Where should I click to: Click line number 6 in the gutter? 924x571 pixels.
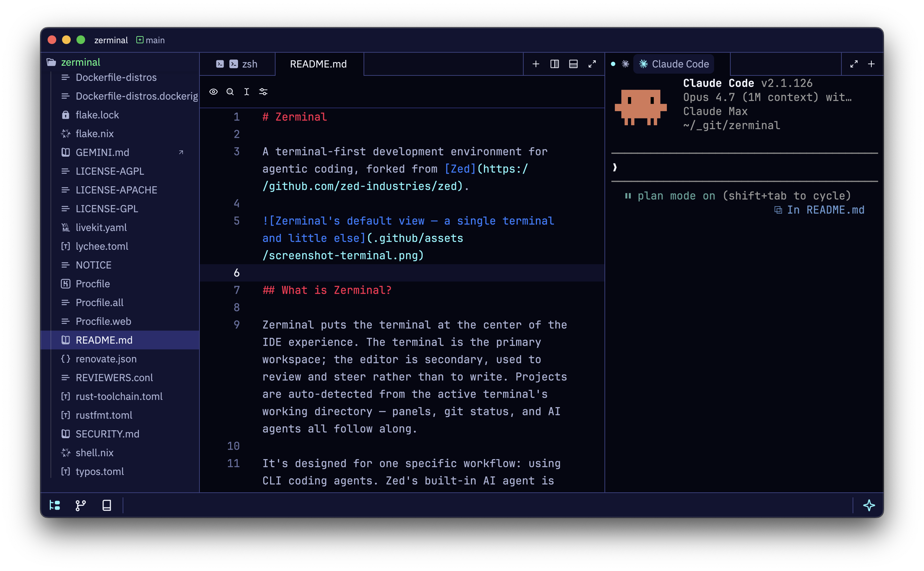(237, 273)
